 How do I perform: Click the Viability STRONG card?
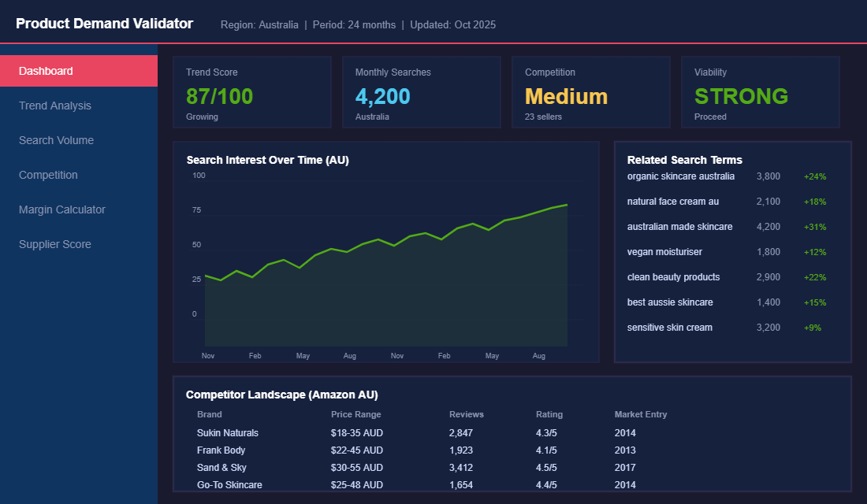pos(760,91)
